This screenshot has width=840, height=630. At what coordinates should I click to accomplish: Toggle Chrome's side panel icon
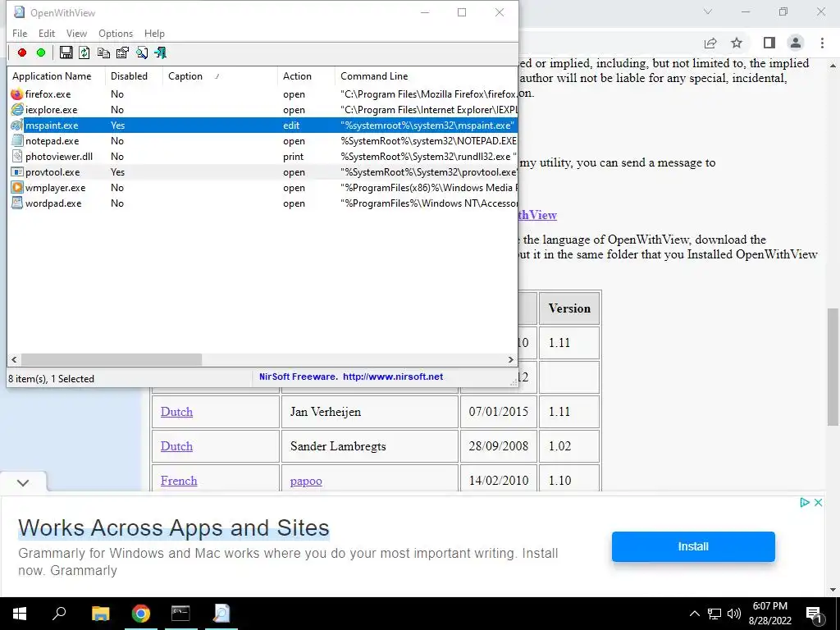pos(769,43)
